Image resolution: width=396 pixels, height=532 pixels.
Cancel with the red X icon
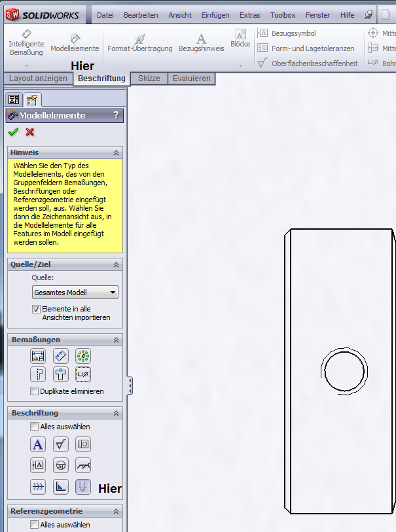[30, 132]
